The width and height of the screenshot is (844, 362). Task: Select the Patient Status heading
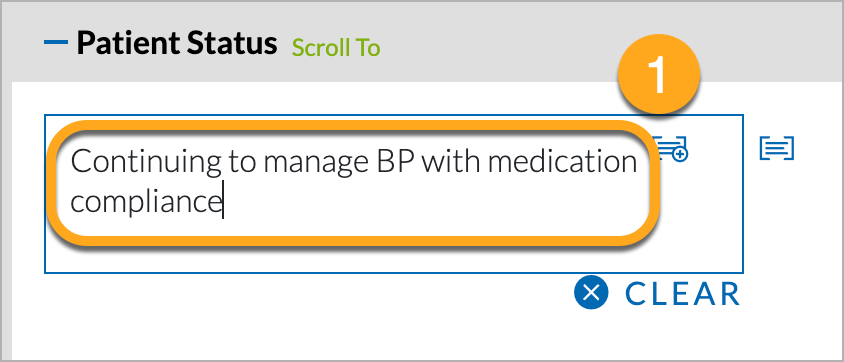pyautogui.click(x=177, y=44)
